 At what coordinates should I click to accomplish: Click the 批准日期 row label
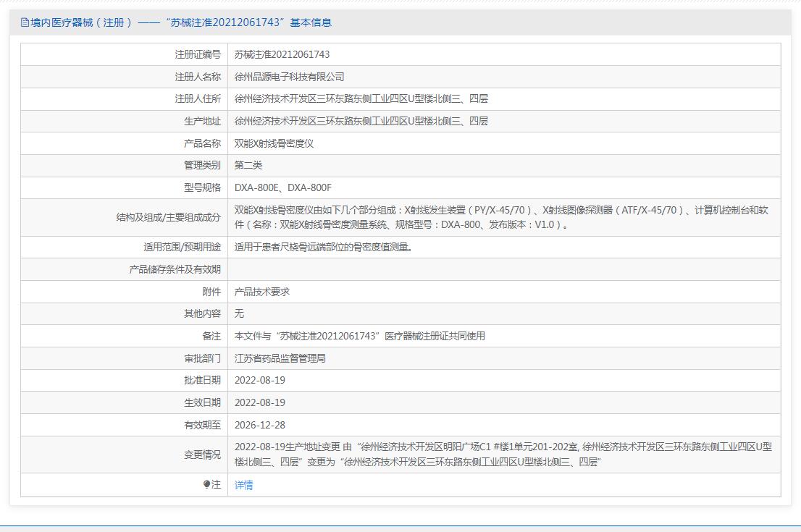pos(202,381)
